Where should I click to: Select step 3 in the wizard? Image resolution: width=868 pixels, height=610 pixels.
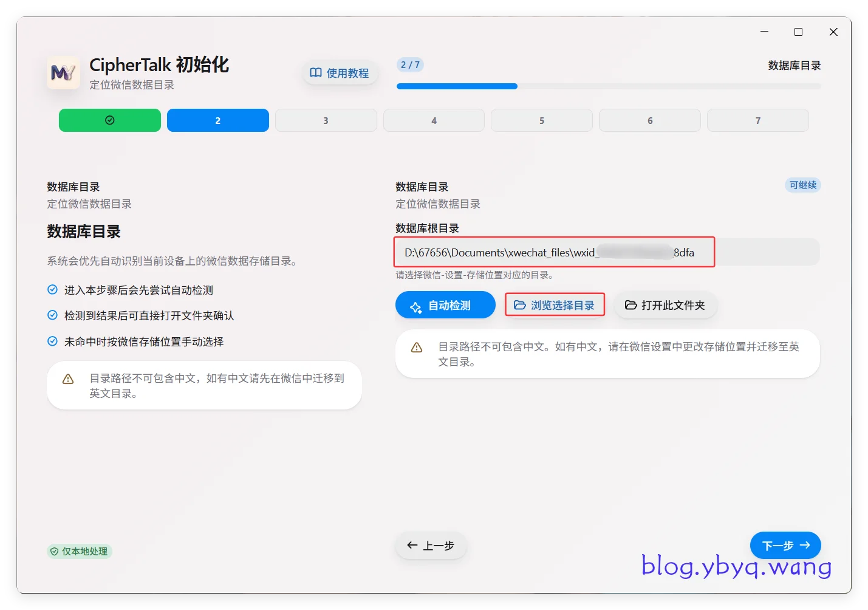coord(326,120)
